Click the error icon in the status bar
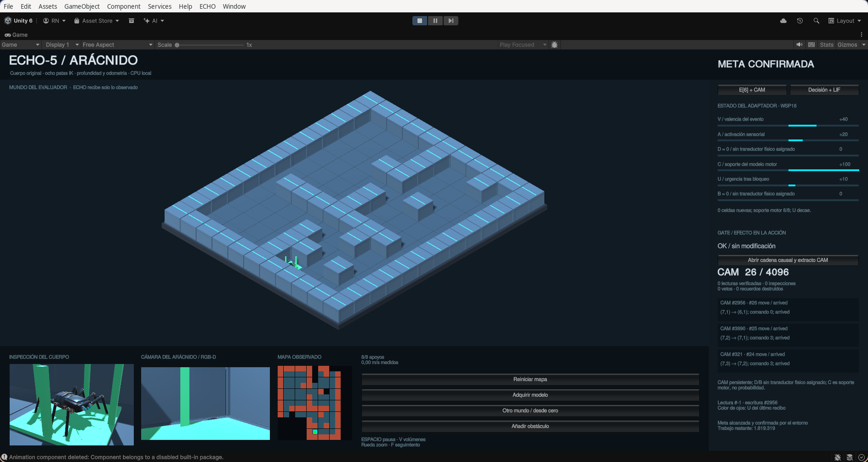Image resolution: width=868 pixels, height=462 pixels. pos(4,457)
